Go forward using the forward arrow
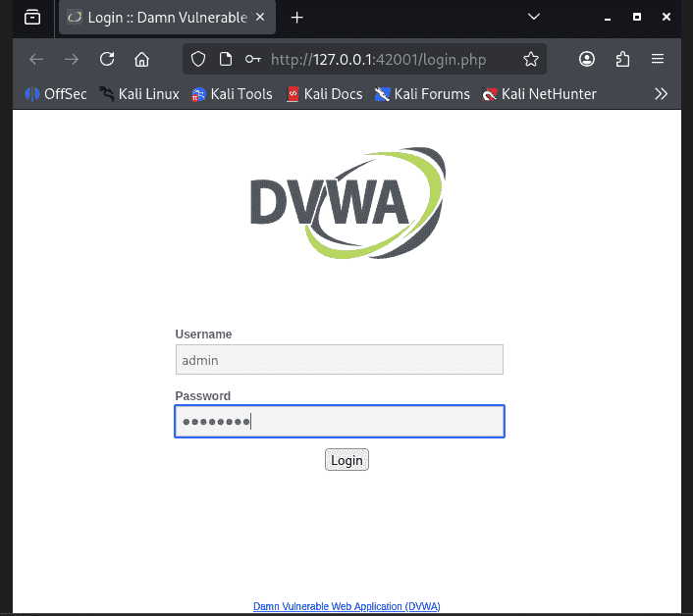The width and height of the screenshot is (693, 616). [x=71, y=59]
